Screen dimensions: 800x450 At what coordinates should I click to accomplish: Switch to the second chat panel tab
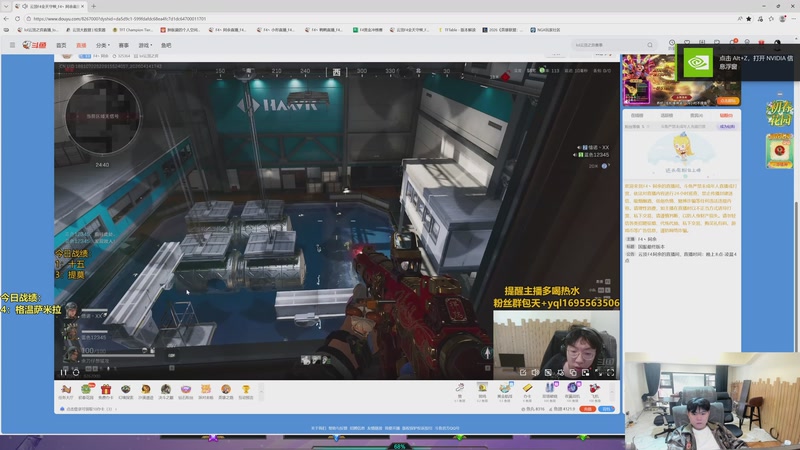(x=666, y=115)
